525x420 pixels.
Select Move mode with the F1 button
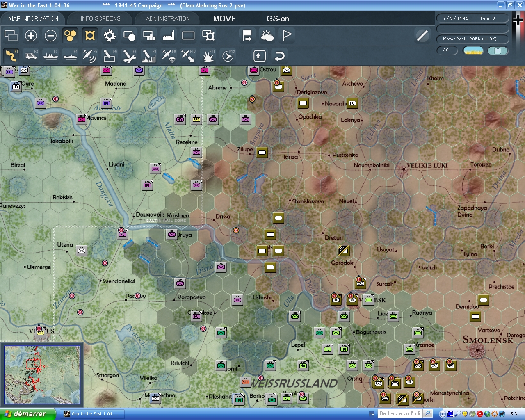(x=11, y=55)
